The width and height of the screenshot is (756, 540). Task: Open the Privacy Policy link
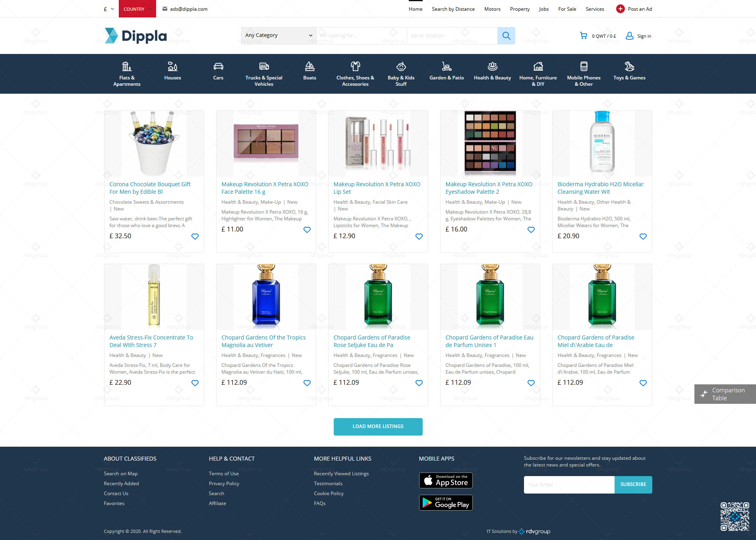click(224, 484)
